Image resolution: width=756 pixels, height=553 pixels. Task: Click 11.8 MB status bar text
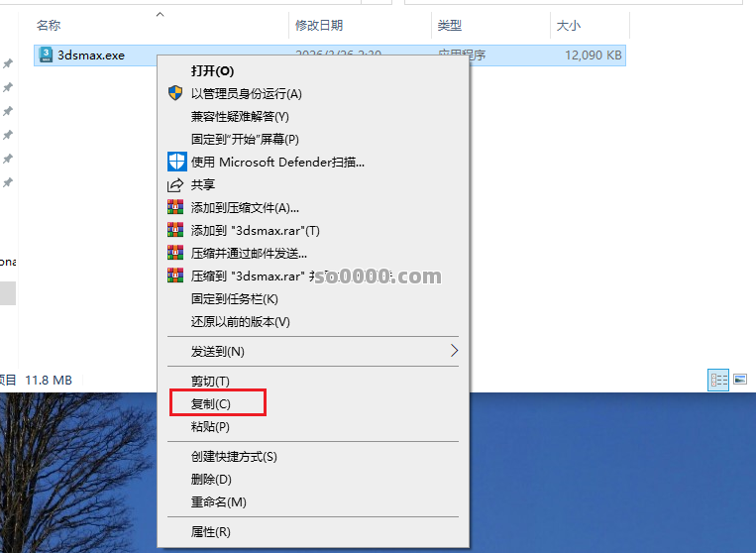click(x=49, y=380)
